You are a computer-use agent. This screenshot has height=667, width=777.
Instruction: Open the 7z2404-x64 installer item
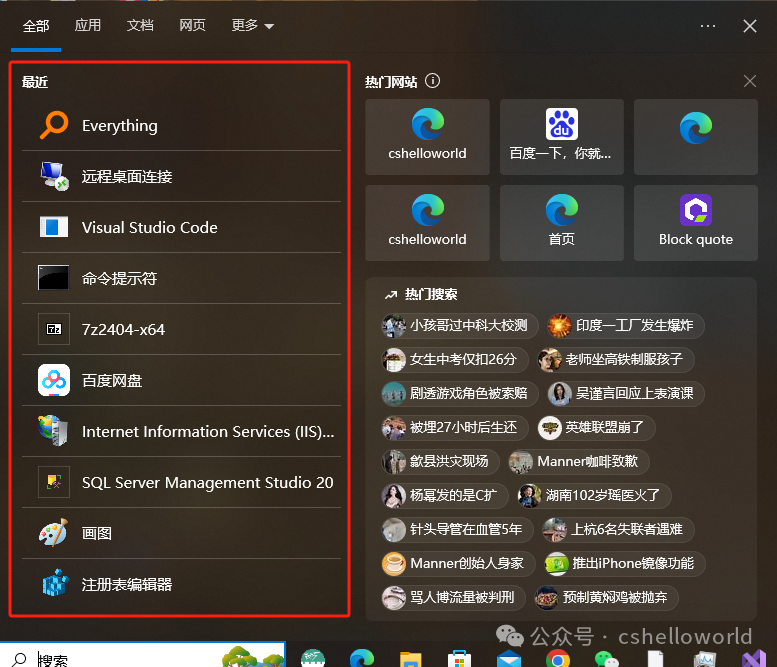click(123, 330)
